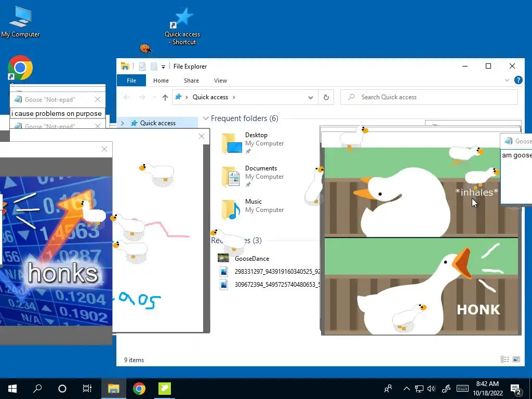The width and height of the screenshot is (532, 399).
Task: Expand Quick access tree node arrow
Action: pos(123,123)
